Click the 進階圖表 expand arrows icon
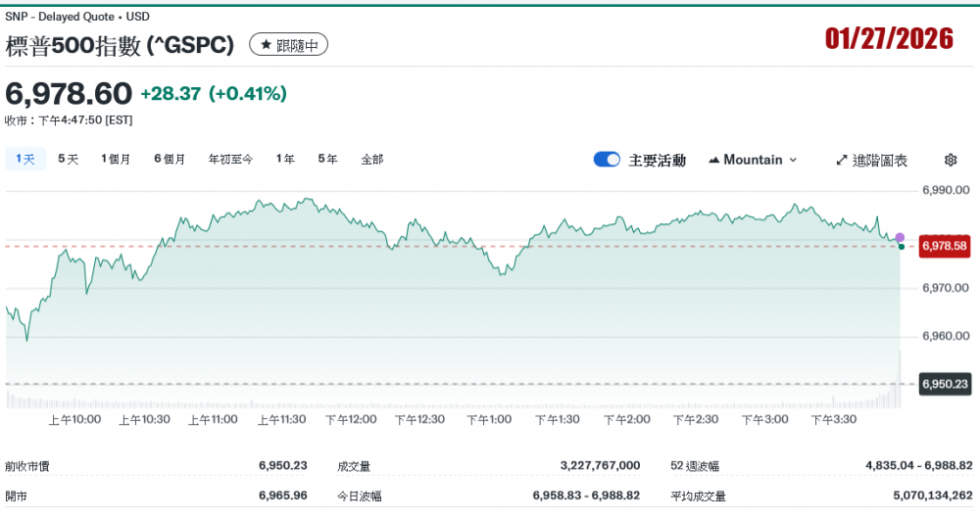Screen dimensions: 980x521 [x=841, y=160]
